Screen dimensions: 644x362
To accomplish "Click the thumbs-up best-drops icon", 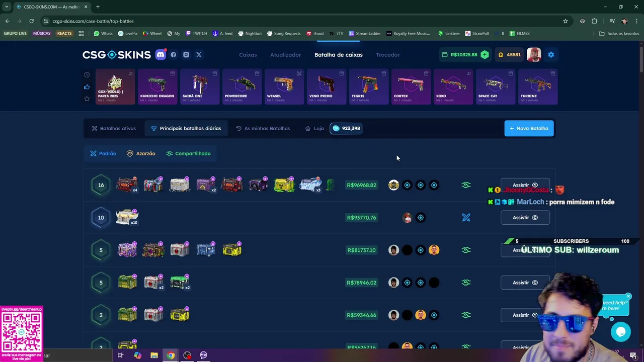I will click(87, 86).
